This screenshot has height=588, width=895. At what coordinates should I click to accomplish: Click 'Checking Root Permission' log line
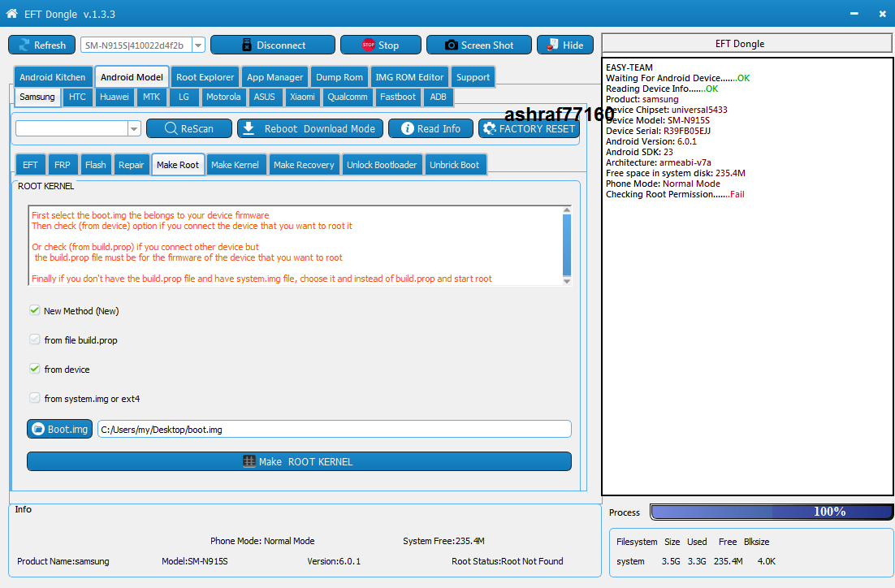[x=675, y=194]
